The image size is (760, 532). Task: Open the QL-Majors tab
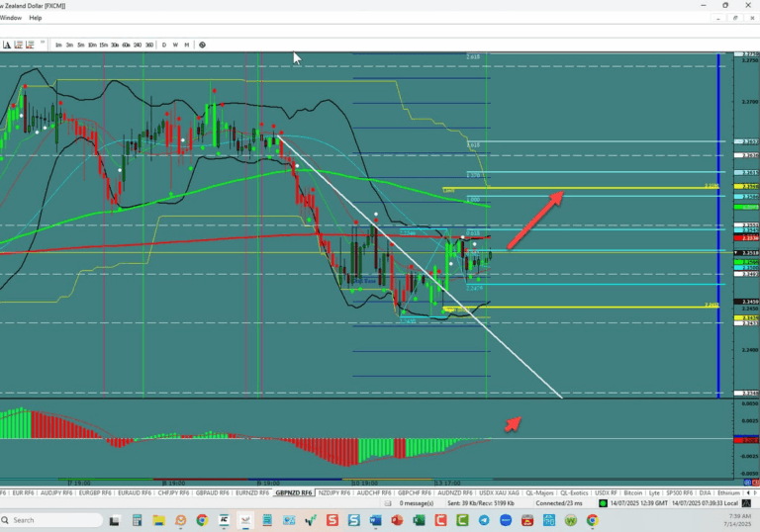pos(539,492)
